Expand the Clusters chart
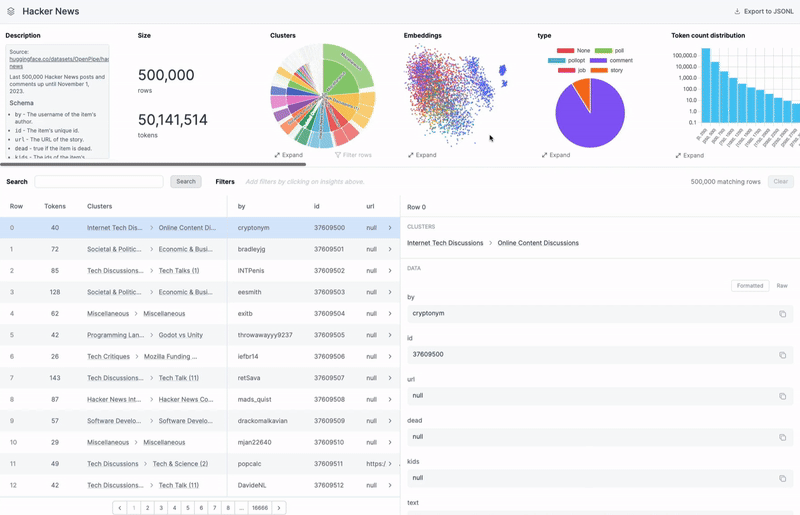The image size is (800, 515). click(288, 155)
